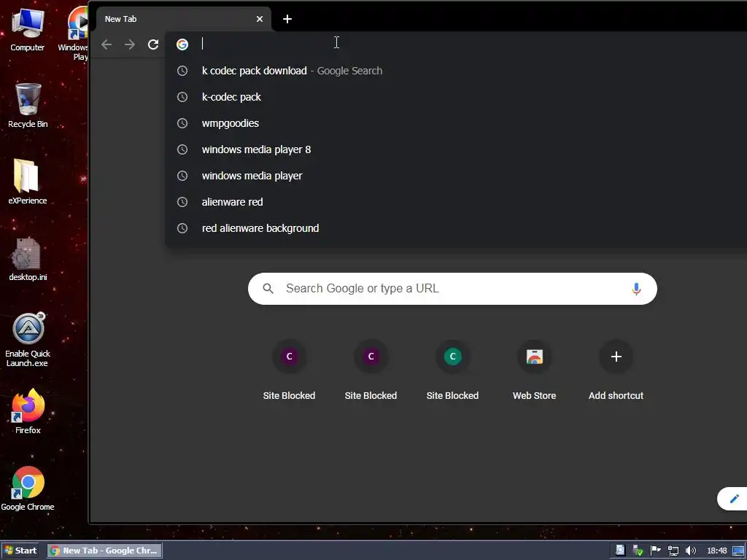Viewport: 747px width, 560px height.
Task: Click the 18:48 taskbar clock
Action: pyautogui.click(x=716, y=551)
